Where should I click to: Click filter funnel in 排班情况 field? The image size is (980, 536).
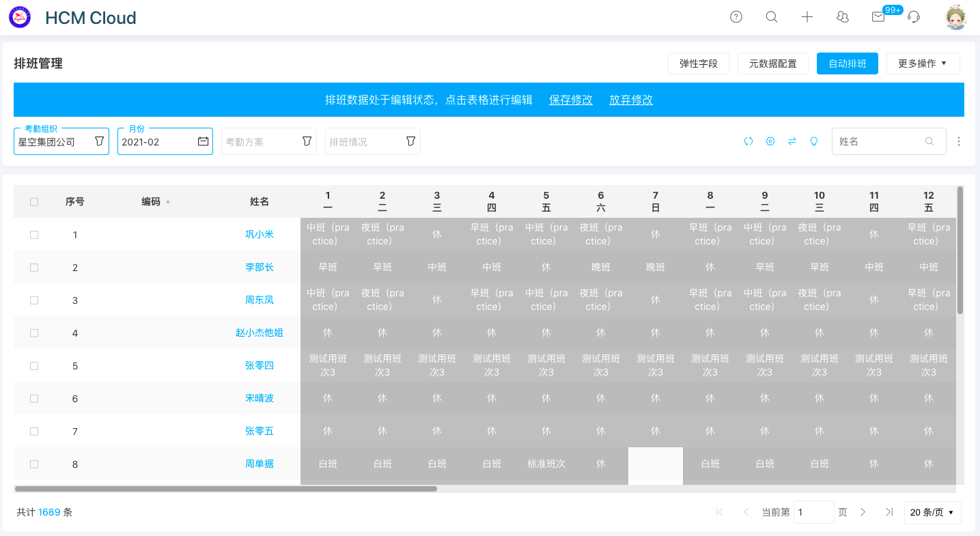point(410,141)
